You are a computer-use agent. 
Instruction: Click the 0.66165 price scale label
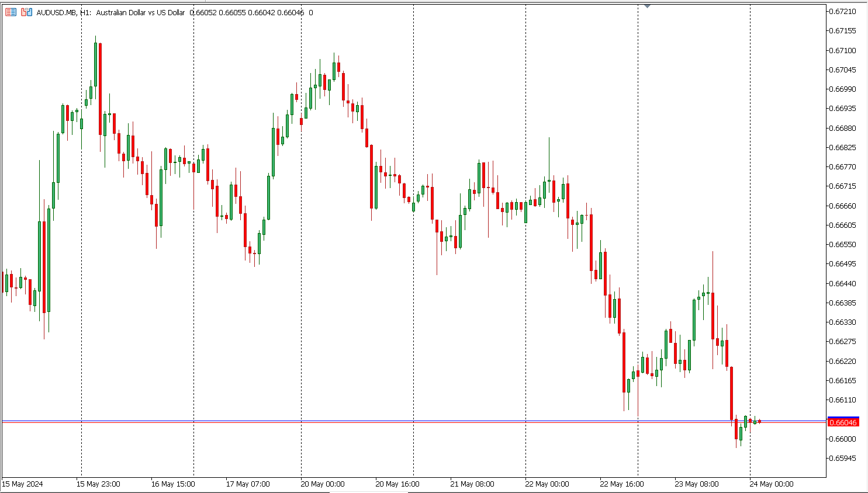843,381
